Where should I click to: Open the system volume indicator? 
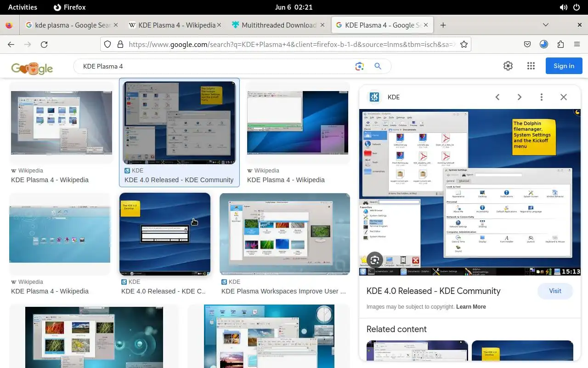(563, 7)
